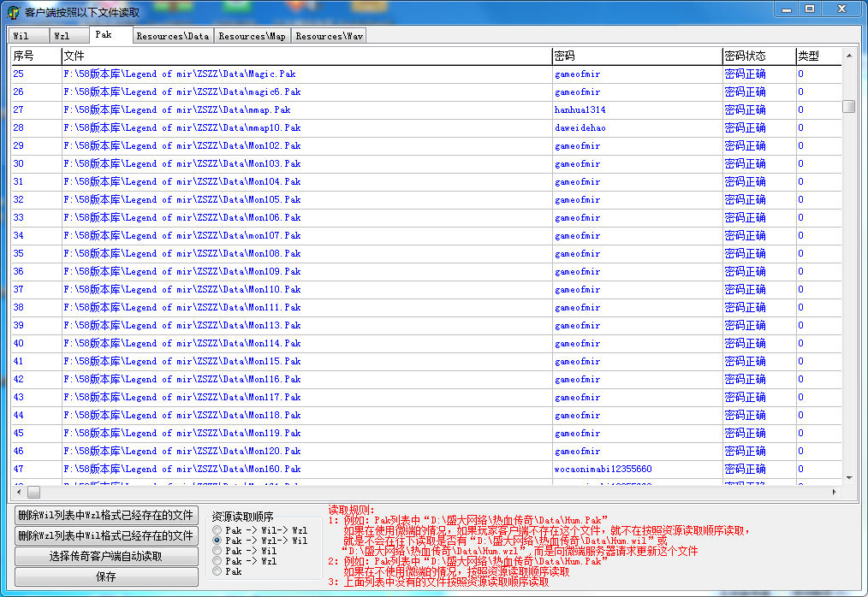Viewport: 868px width, 597px height.
Task: Maximize the window
Action: click(810, 9)
